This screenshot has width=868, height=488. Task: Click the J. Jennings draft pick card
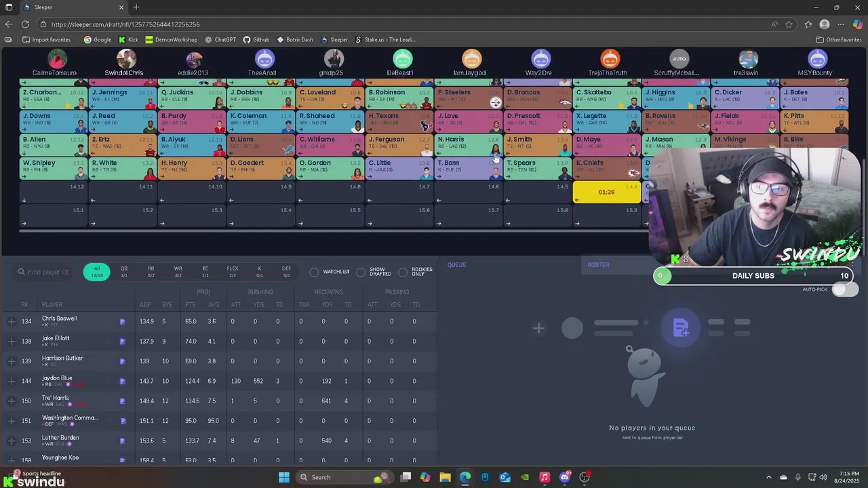click(x=123, y=98)
